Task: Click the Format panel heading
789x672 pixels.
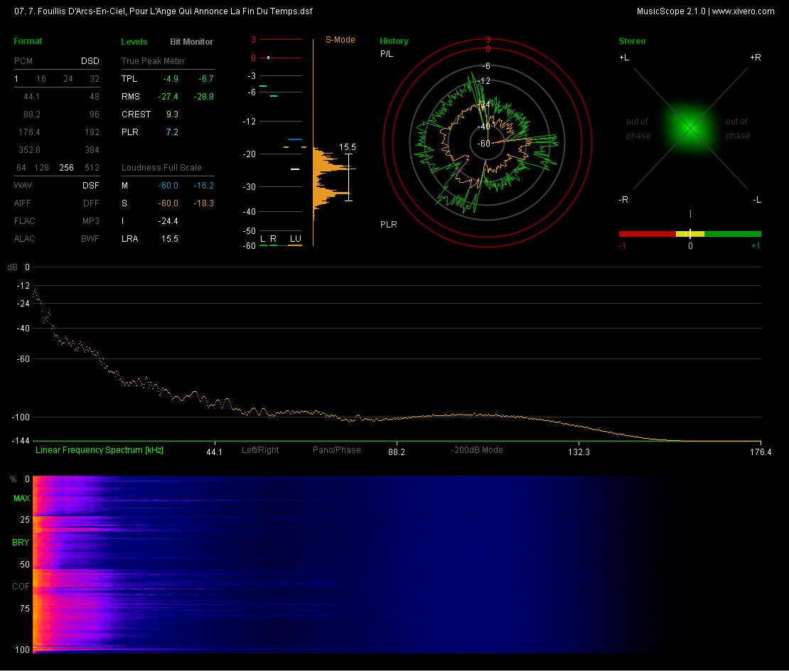Action: 28,41
